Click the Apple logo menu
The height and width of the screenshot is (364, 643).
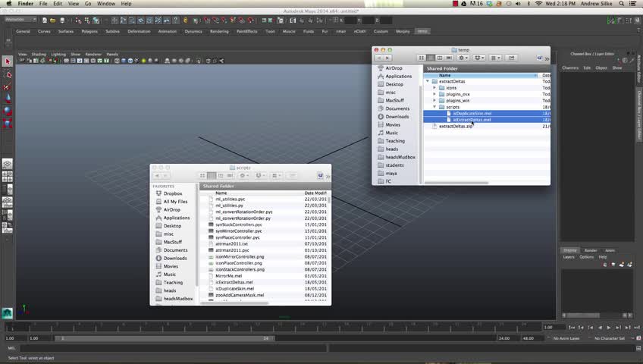[8, 4]
